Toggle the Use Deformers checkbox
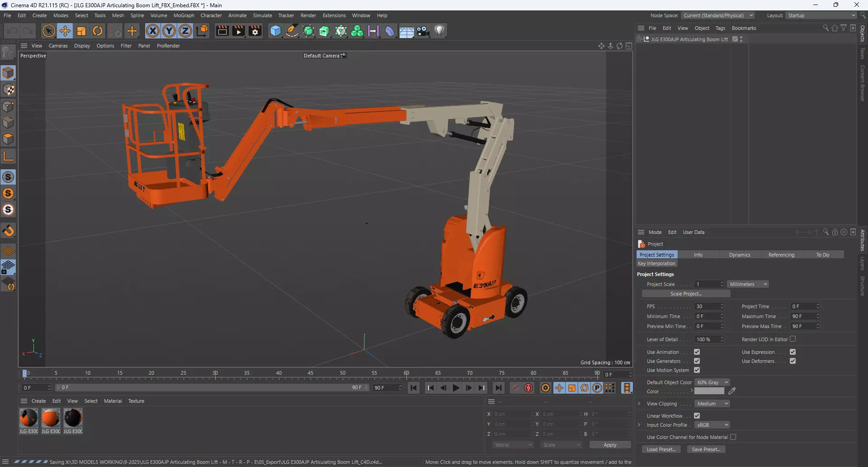Viewport: 868px width, 467px height. pyautogui.click(x=793, y=361)
